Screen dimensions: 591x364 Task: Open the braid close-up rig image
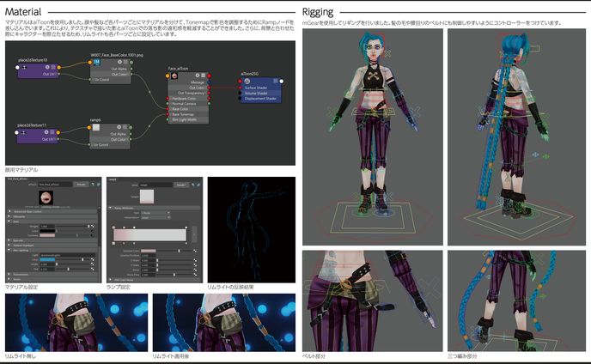pos(516,300)
